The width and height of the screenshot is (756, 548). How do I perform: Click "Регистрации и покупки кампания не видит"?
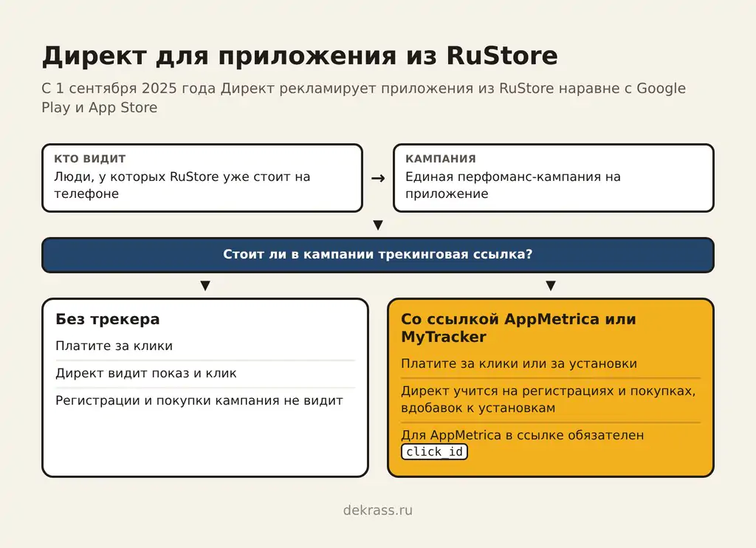pos(199,401)
